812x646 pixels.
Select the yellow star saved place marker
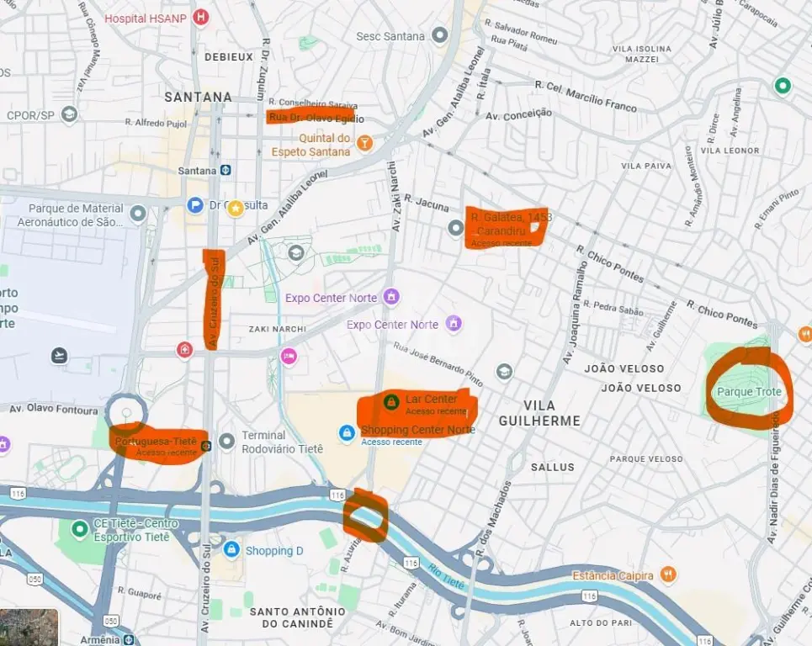click(236, 208)
